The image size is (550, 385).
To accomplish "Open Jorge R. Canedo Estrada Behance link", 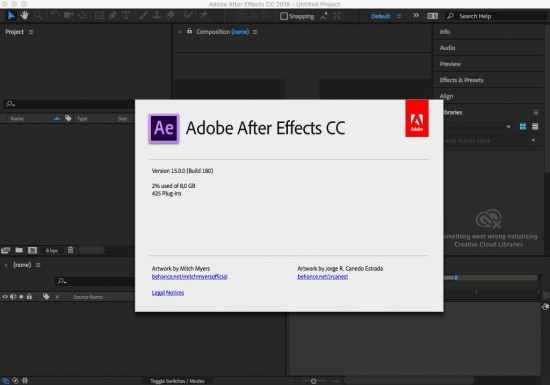I will [323, 277].
